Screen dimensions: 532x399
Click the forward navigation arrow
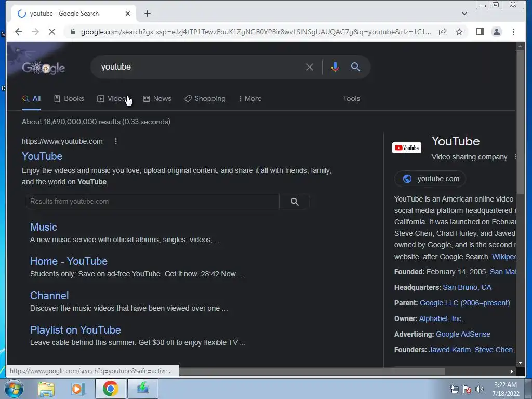click(x=35, y=32)
